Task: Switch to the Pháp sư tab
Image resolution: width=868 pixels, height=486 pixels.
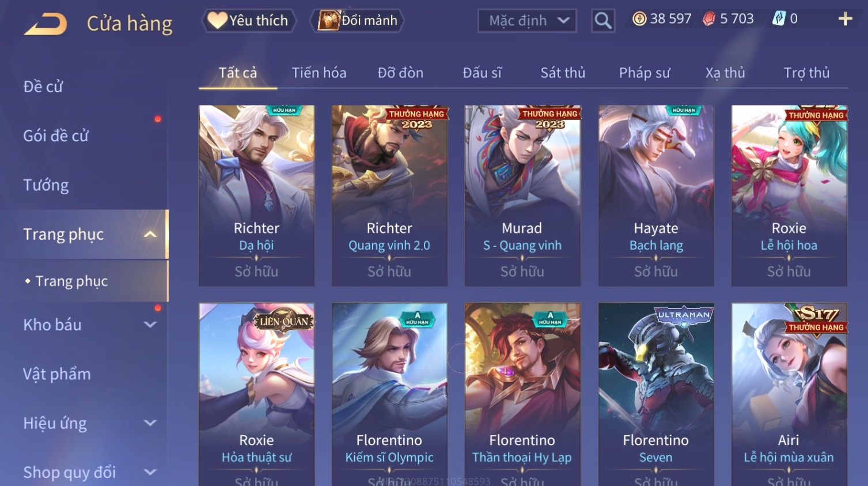Action: pos(645,73)
